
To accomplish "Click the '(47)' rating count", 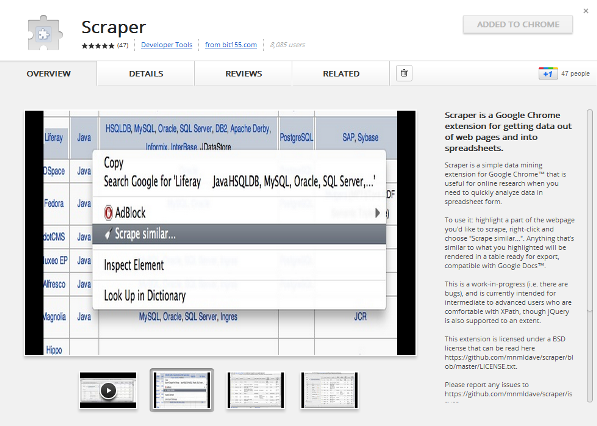I will pyautogui.click(x=123, y=45).
